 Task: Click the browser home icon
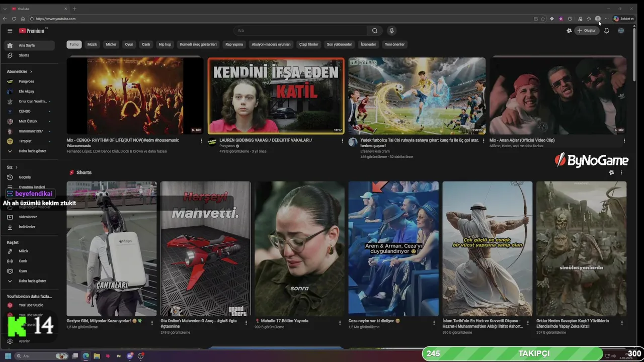(23, 19)
